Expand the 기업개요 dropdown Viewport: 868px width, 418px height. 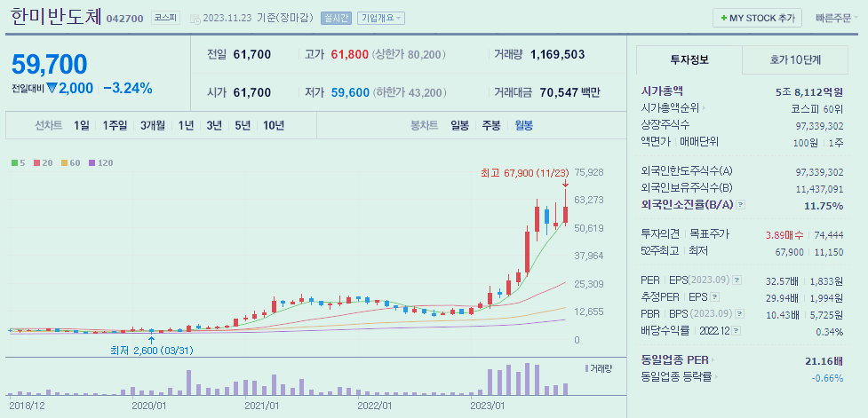pos(381,19)
